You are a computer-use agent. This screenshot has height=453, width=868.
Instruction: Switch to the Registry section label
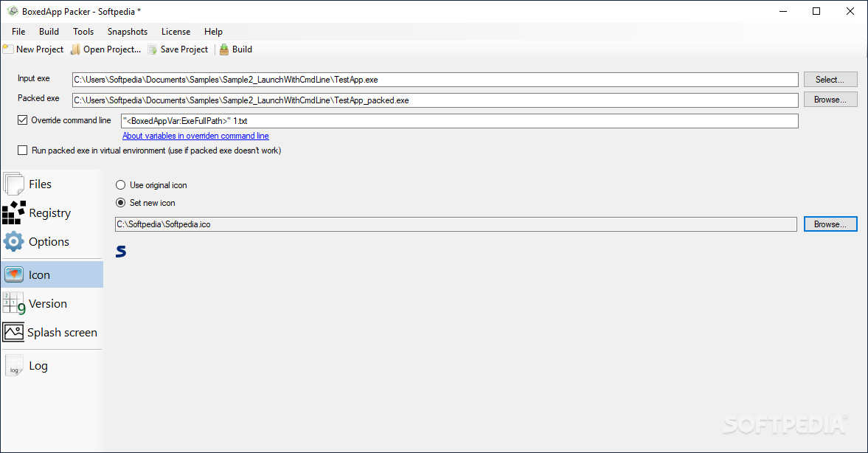coord(50,213)
